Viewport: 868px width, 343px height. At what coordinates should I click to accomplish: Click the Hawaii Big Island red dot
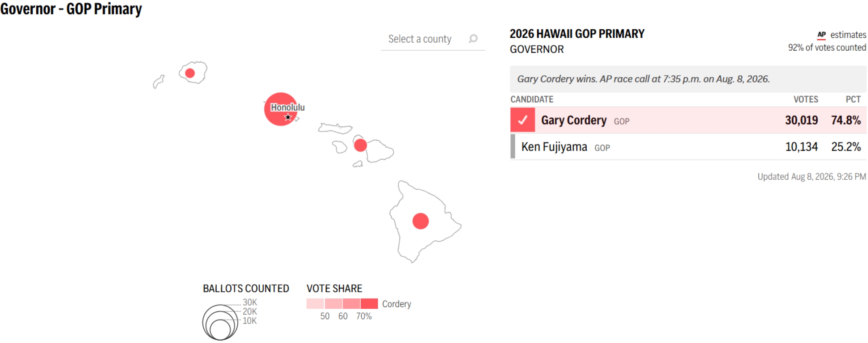pos(421,221)
